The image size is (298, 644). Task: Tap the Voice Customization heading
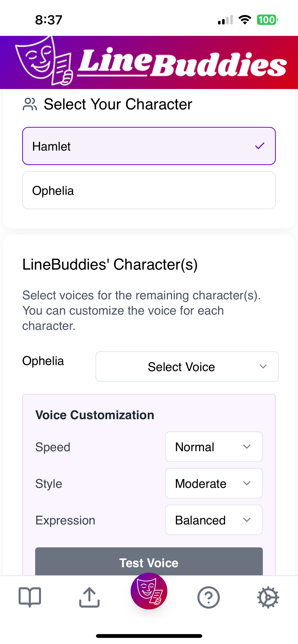click(95, 415)
